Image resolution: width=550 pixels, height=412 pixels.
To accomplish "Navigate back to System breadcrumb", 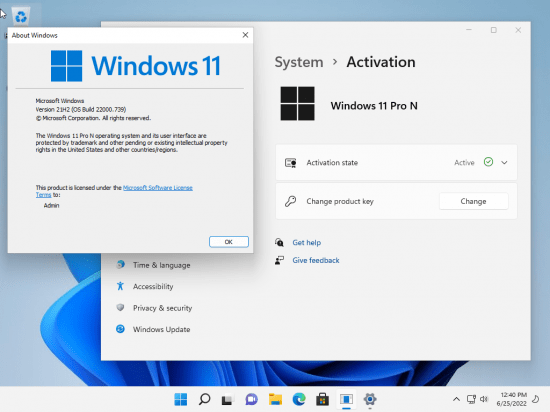I will (x=299, y=62).
